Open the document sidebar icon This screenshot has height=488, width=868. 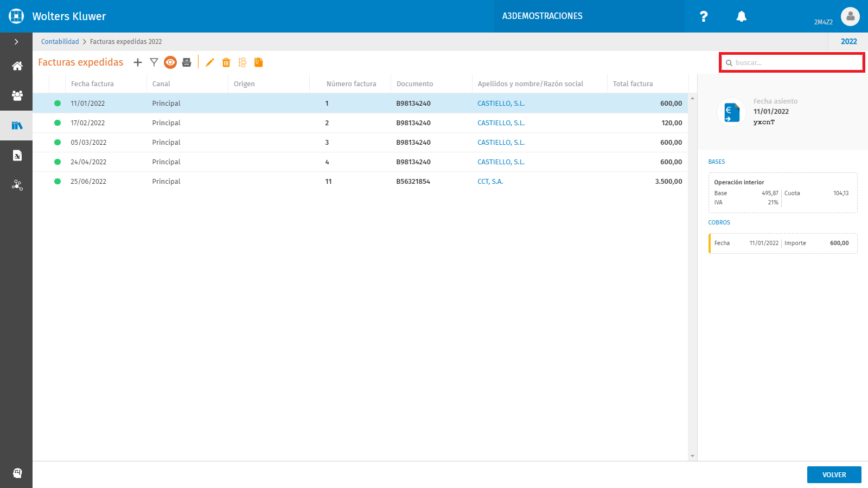[x=17, y=156]
